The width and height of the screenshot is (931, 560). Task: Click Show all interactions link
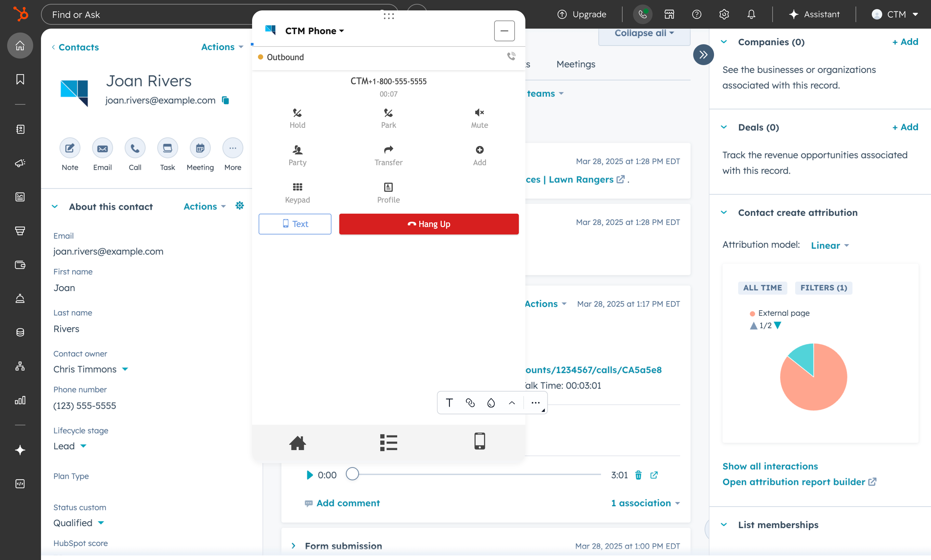[x=770, y=466]
